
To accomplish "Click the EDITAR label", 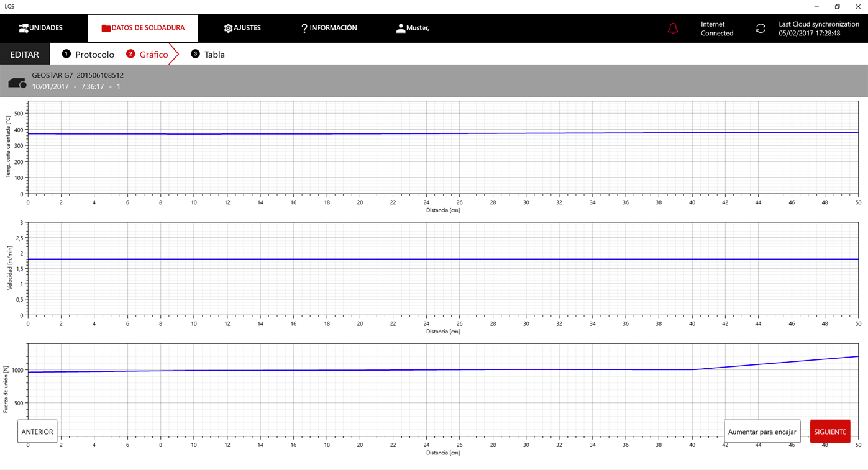I will (x=25, y=55).
